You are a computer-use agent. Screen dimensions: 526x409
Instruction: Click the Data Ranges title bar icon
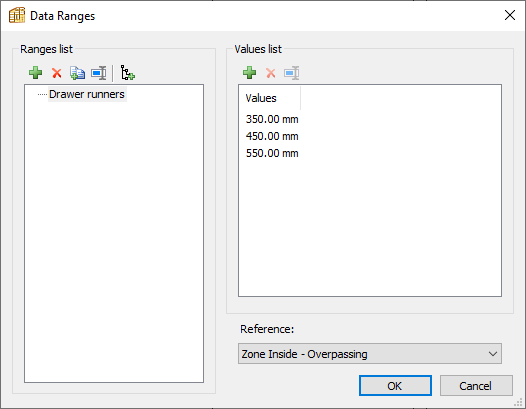point(17,15)
